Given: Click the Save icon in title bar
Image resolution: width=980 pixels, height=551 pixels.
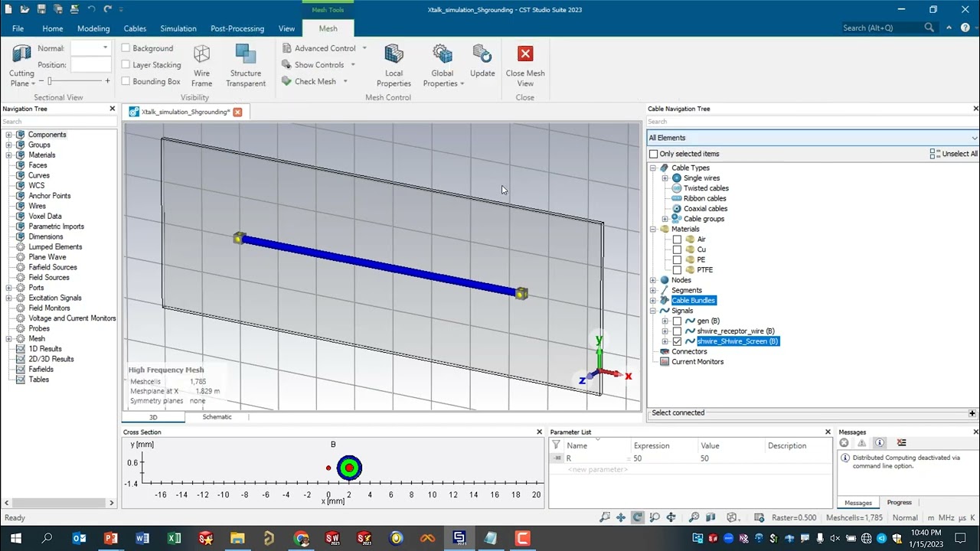Looking at the screenshot, I should click(42, 9).
